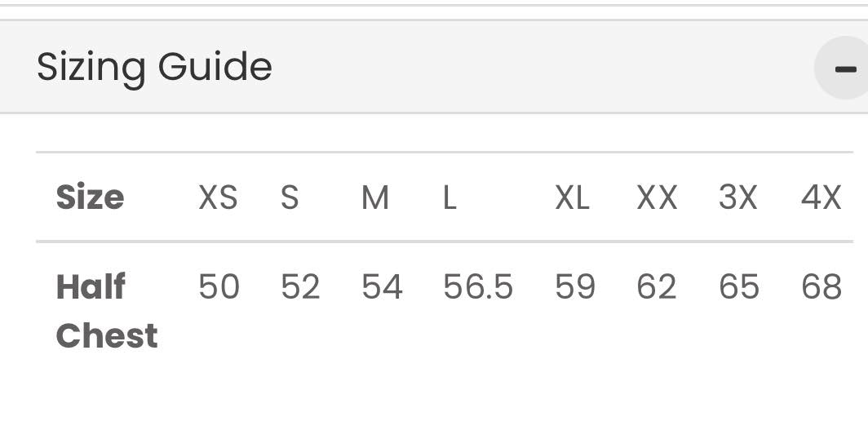The width and height of the screenshot is (868, 439).
Task: Click the minus icon button
Action: [844, 69]
